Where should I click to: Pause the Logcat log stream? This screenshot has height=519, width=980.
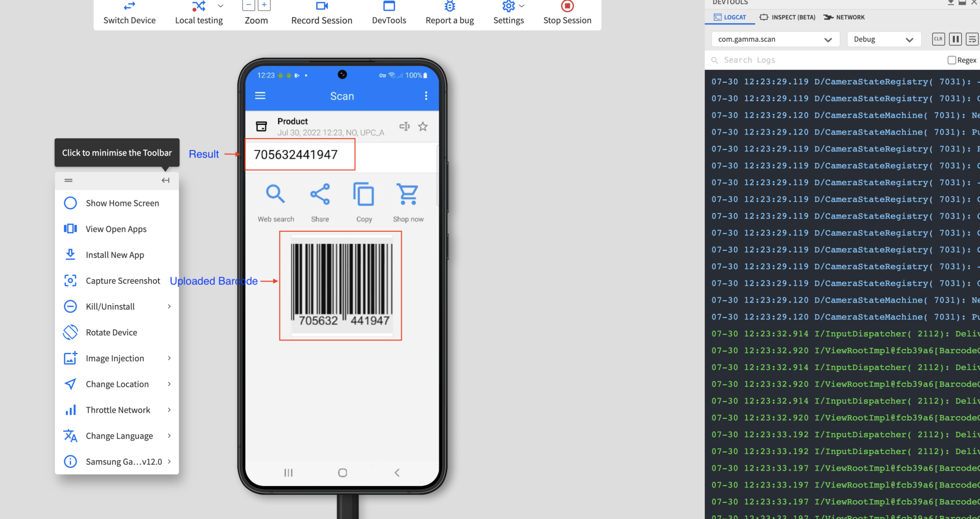click(955, 39)
